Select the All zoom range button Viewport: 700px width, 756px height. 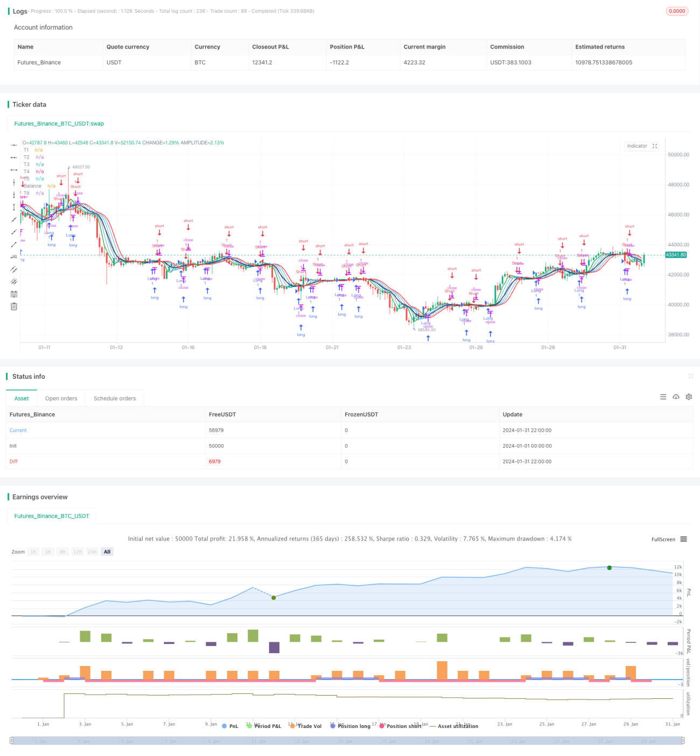coord(107,552)
